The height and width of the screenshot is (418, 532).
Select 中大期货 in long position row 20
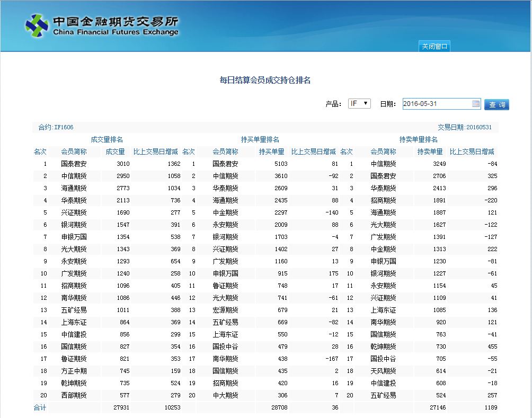pos(225,396)
